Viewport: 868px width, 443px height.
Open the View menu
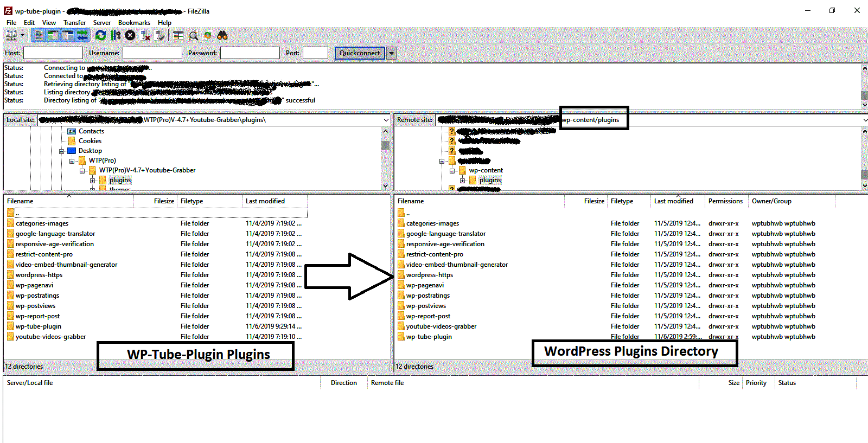49,23
